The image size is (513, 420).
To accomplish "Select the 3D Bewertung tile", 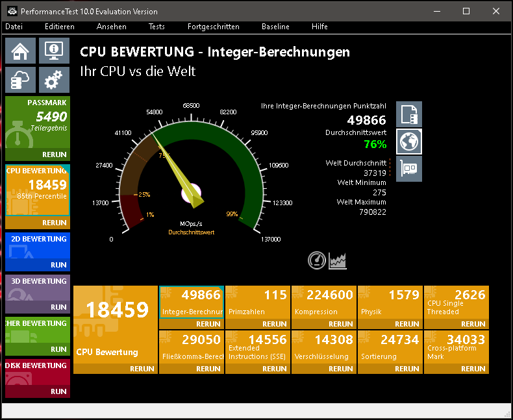I will click(x=38, y=288).
